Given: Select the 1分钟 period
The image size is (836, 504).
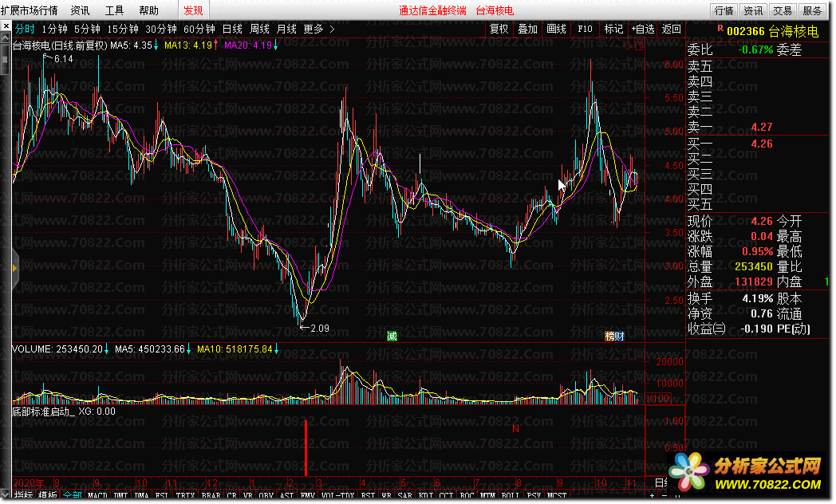Looking at the screenshot, I should pyautogui.click(x=54, y=29).
